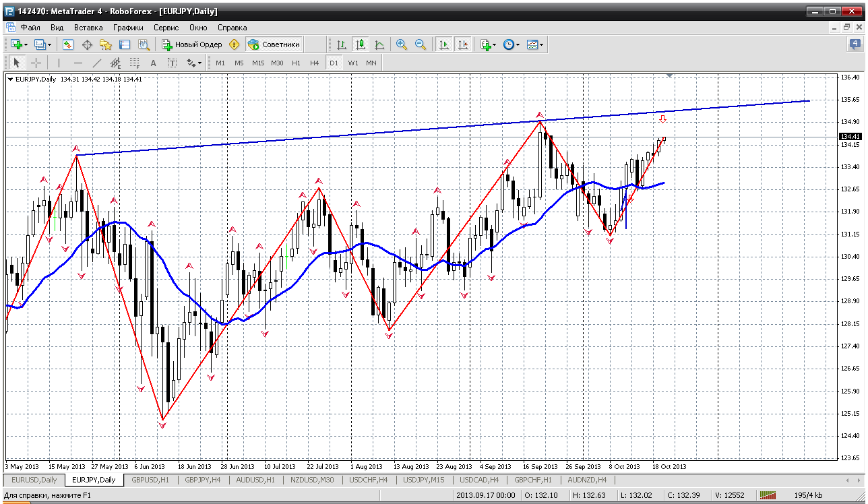This screenshot has width=868, height=504.
Task: Set timeframe to H4
Action: coord(315,63)
